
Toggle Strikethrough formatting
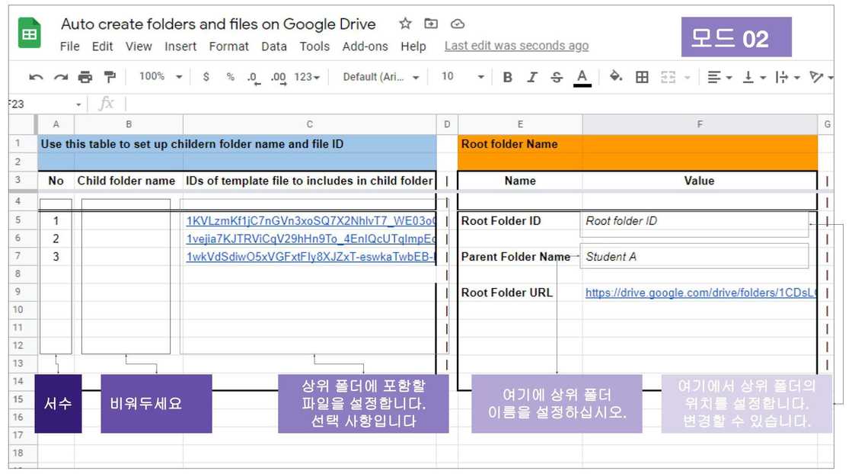pyautogui.click(x=557, y=77)
